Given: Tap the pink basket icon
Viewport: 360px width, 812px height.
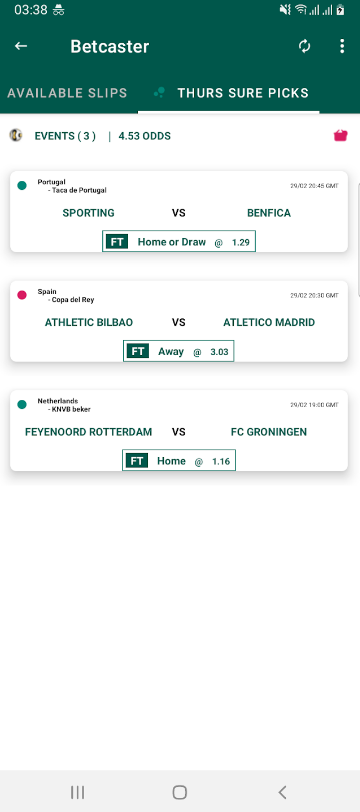Looking at the screenshot, I should tap(340, 136).
